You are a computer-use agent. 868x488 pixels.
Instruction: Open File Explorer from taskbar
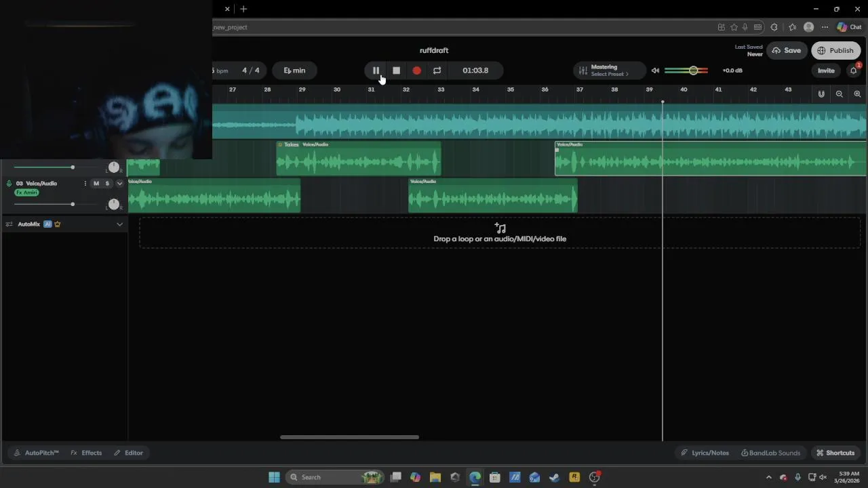435,477
